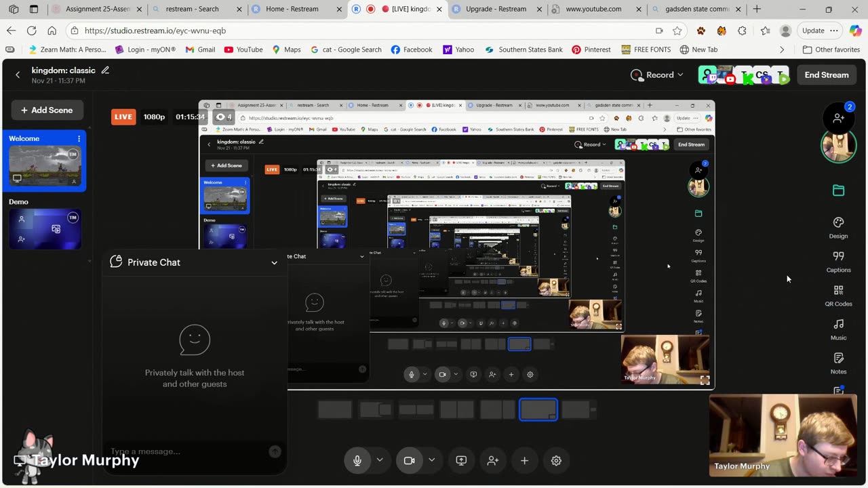Show more bookmarks with the overflow chevron
Viewport: 868px width, 488px height.
pyautogui.click(x=782, y=49)
